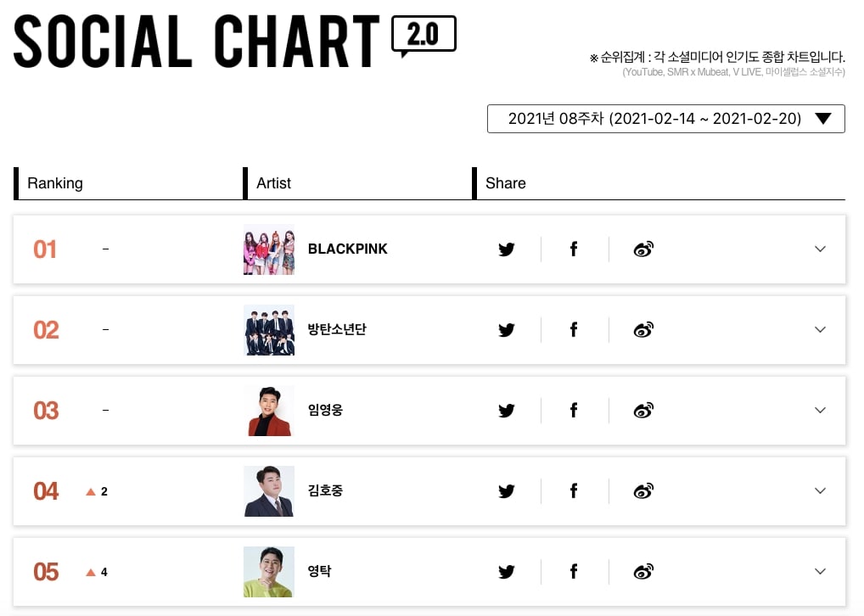This screenshot has width=864, height=616.
Task: Click the Social Chart 2.0 logo
Action: point(235,41)
